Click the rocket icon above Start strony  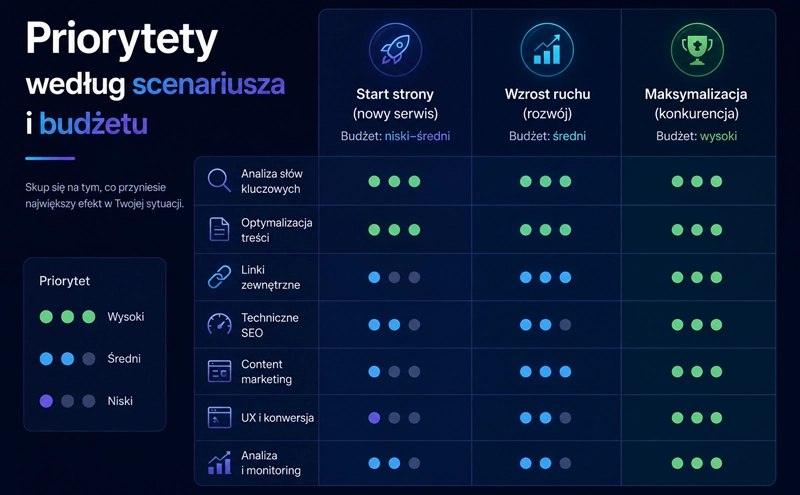point(395,50)
